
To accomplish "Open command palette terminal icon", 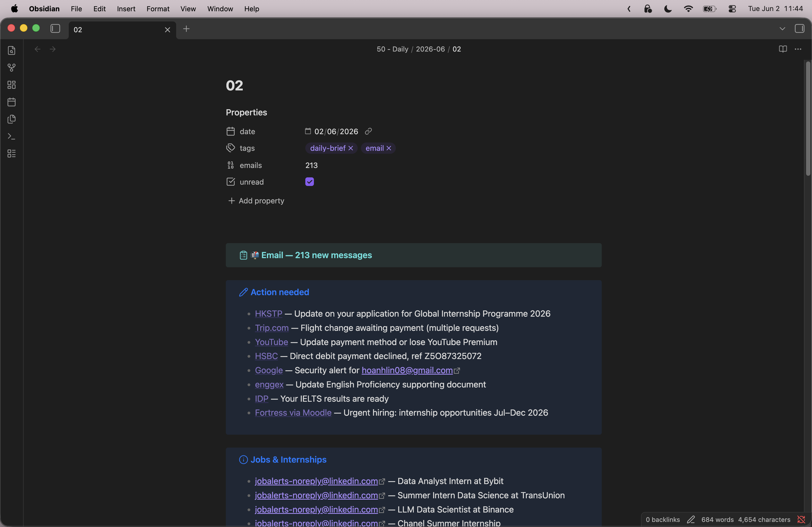I will point(12,136).
